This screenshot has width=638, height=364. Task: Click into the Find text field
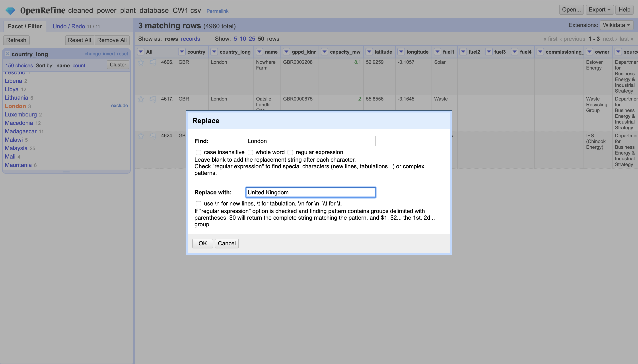(310, 141)
